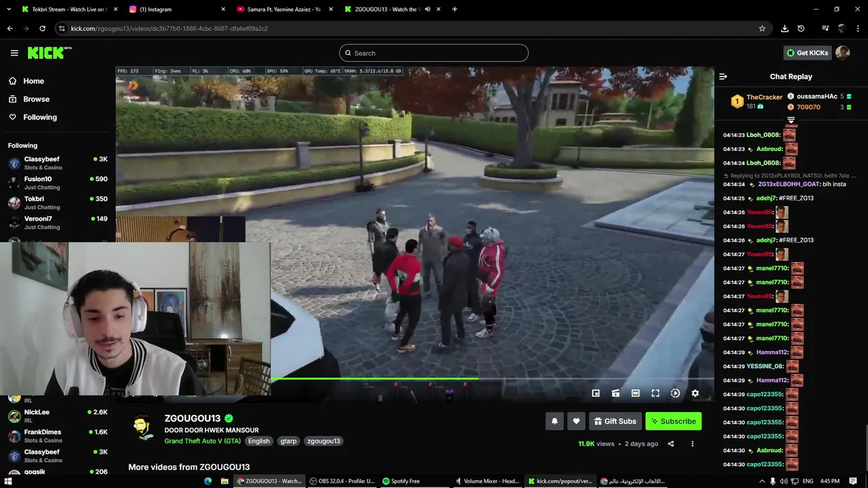Share this video

pyautogui.click(x=671, y=444)
